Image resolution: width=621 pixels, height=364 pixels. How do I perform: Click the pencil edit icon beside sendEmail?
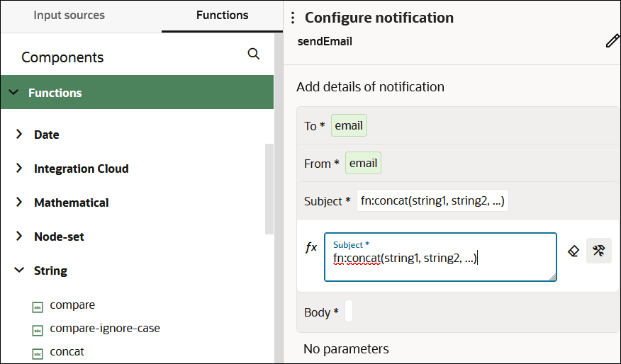pyautogui.click(x=612, y=41)
